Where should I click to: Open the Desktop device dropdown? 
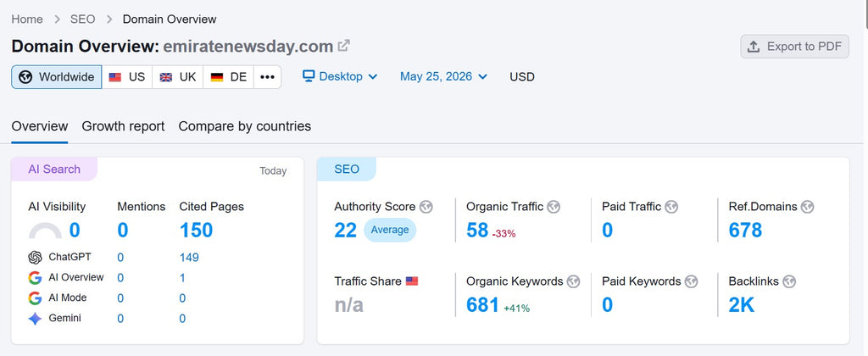coord(340,76)
